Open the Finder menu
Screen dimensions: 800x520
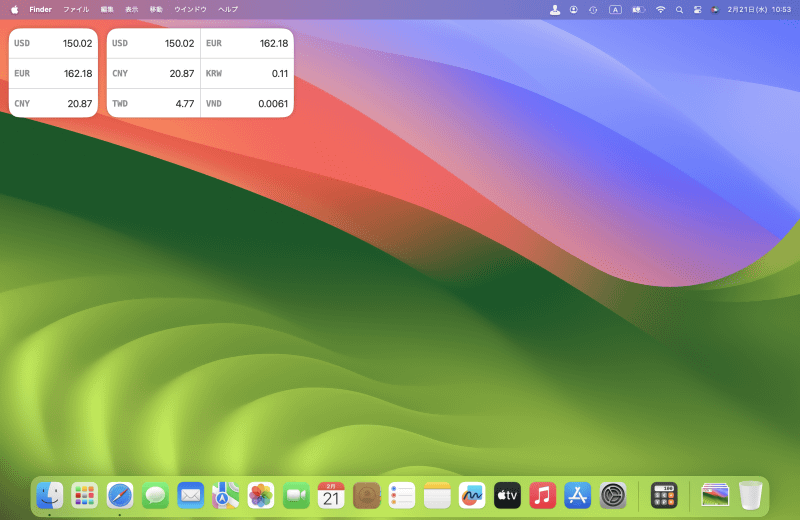[40, 10]
